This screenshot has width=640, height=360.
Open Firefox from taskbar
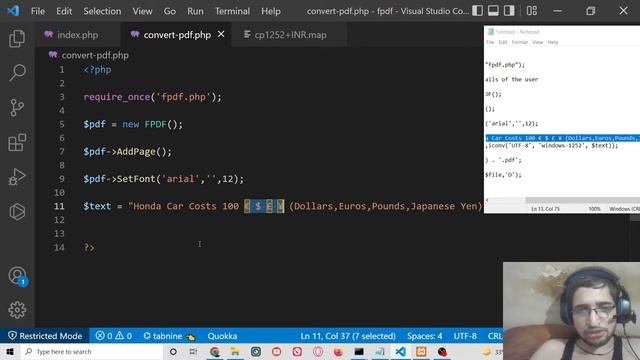[x=338, y=351]
